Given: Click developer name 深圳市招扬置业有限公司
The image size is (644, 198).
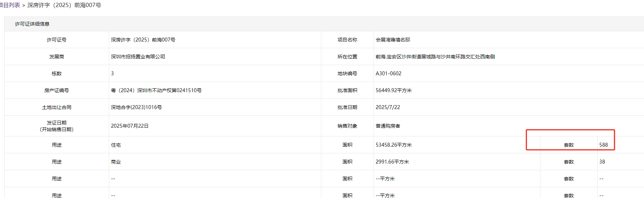Looking at the screenshot, I should tap(138, 57).
